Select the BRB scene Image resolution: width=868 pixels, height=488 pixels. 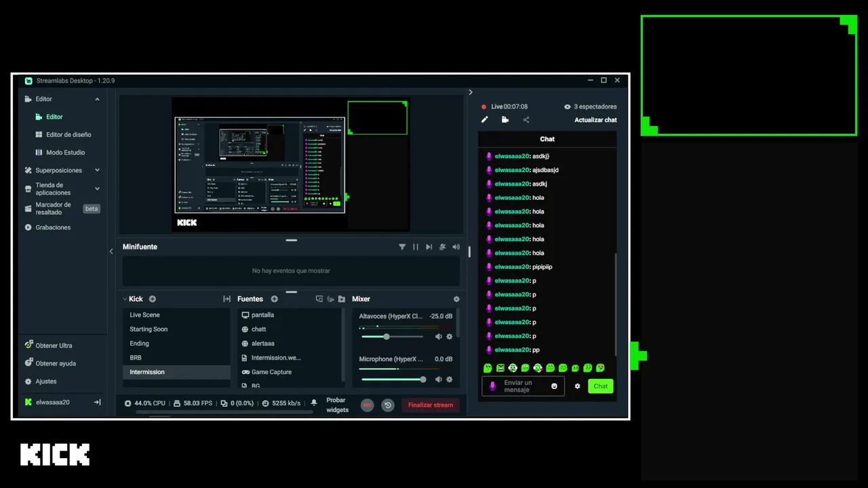click(176, 358)
